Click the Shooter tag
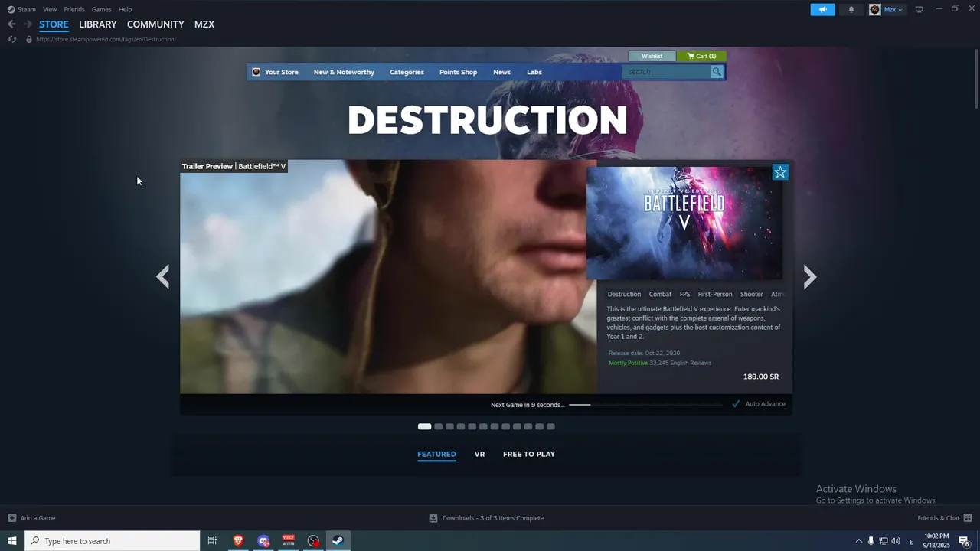Viewport: 980px width, 551px height. (x=751, y=294)
